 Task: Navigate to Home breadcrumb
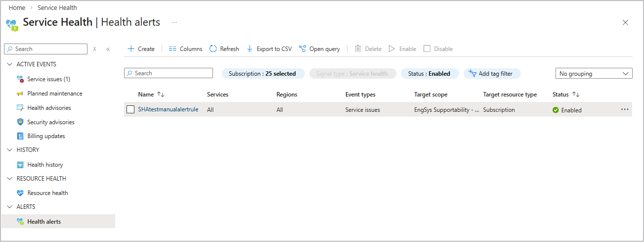pyautogui.click(x=17, y=8)
